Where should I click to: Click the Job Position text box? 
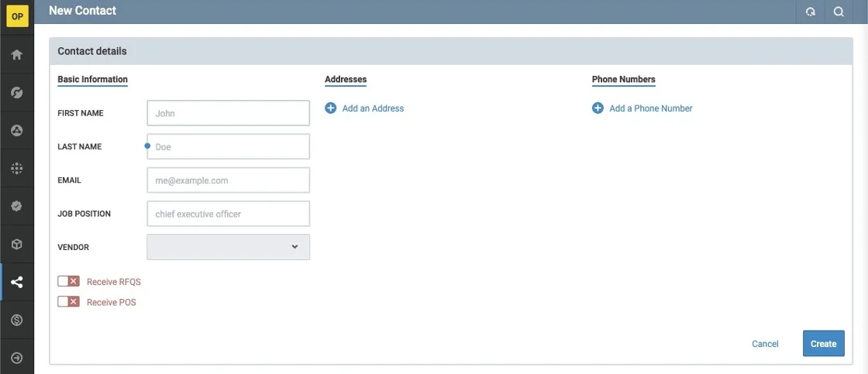tap(228, 214)
